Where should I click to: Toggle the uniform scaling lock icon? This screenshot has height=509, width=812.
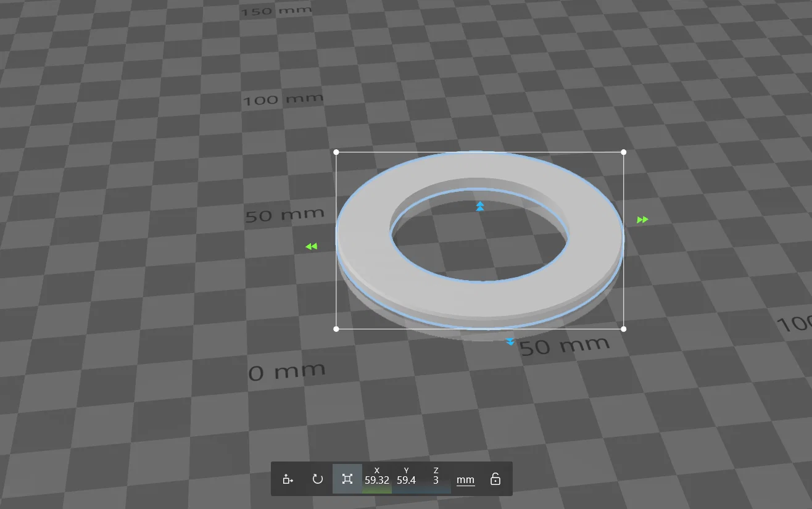click(x=495, y=479)
